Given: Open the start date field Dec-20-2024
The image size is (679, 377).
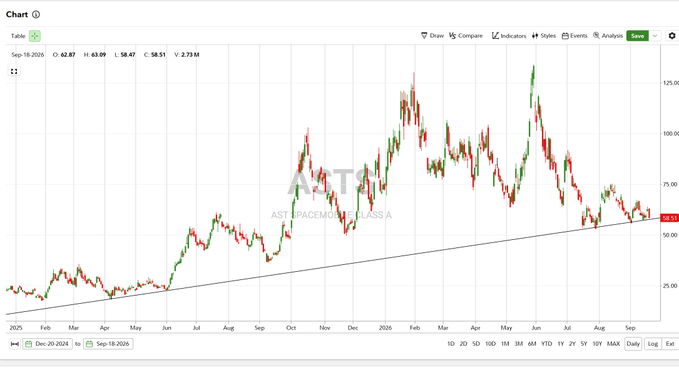Looking at the screenshot, I should pos(48,344).
